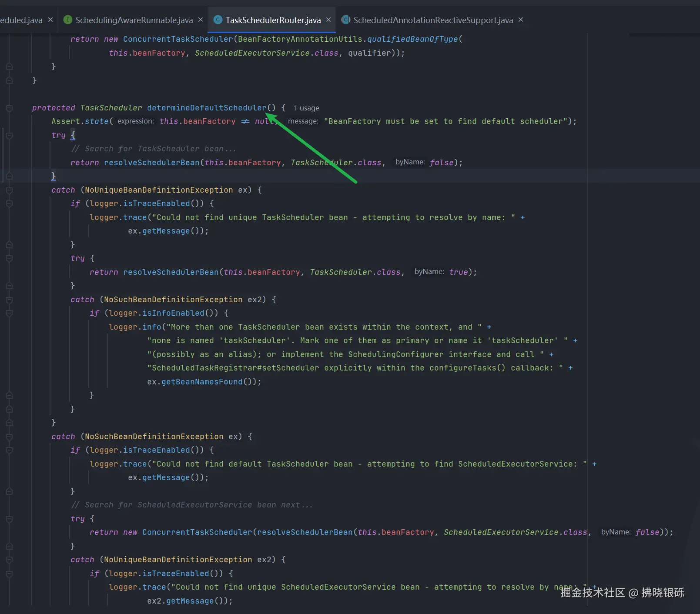Click ex2.getMessage() on the last line
700x614 pixels.
point(187,601)
